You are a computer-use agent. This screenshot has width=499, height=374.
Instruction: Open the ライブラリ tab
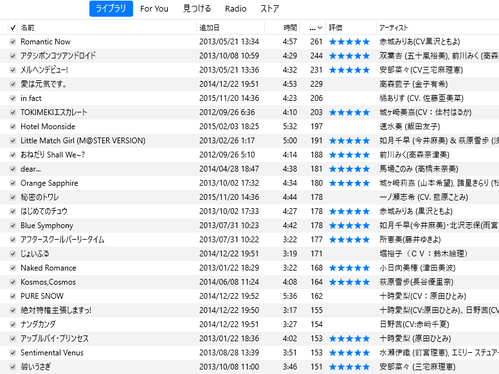(111, 9)
